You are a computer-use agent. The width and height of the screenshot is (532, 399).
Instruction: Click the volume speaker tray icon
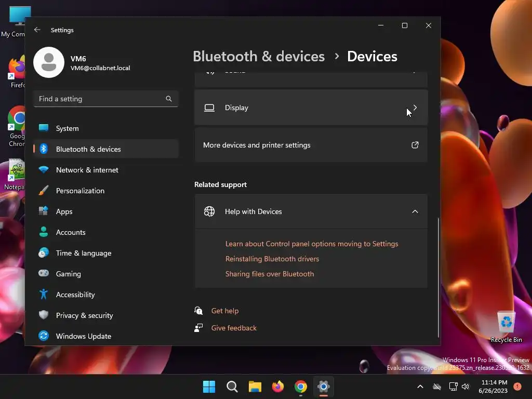coord(465,387)
